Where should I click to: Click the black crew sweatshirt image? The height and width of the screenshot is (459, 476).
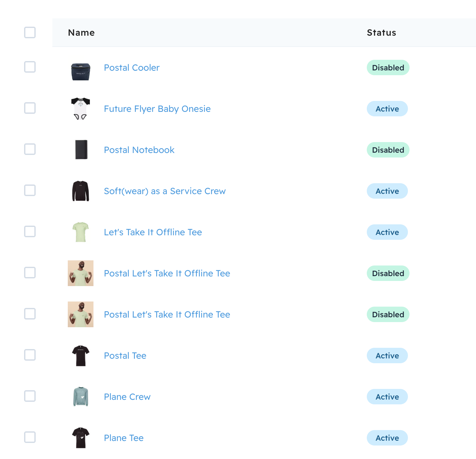pyautogui.click(x=80, y=191)
